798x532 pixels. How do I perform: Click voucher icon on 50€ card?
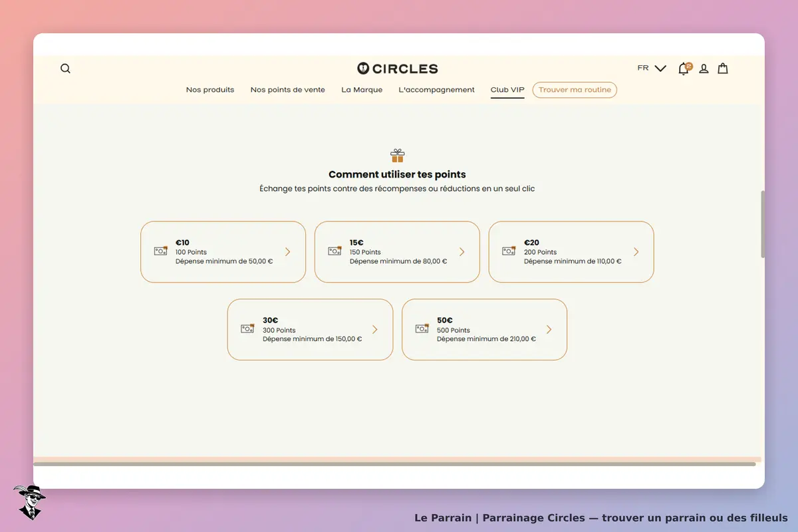pyautogui.click(x=422, y=329)
